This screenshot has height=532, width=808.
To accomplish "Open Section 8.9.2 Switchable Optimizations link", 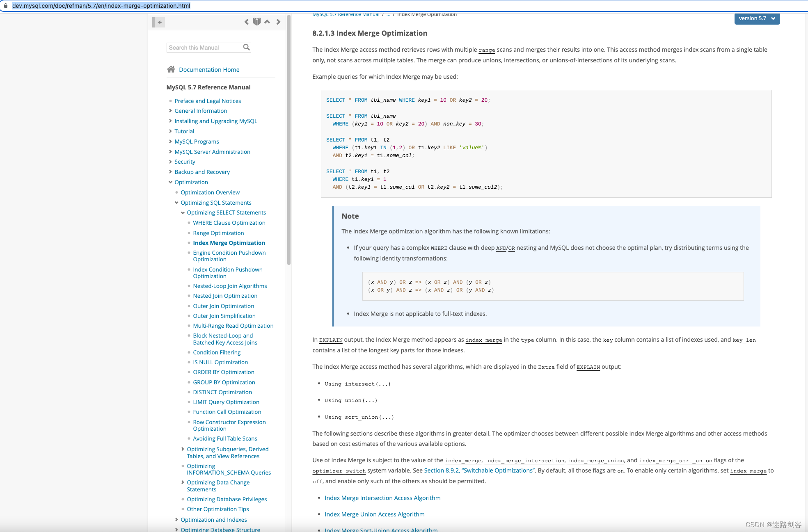I will pyautogui.click(x=479, y=470).
